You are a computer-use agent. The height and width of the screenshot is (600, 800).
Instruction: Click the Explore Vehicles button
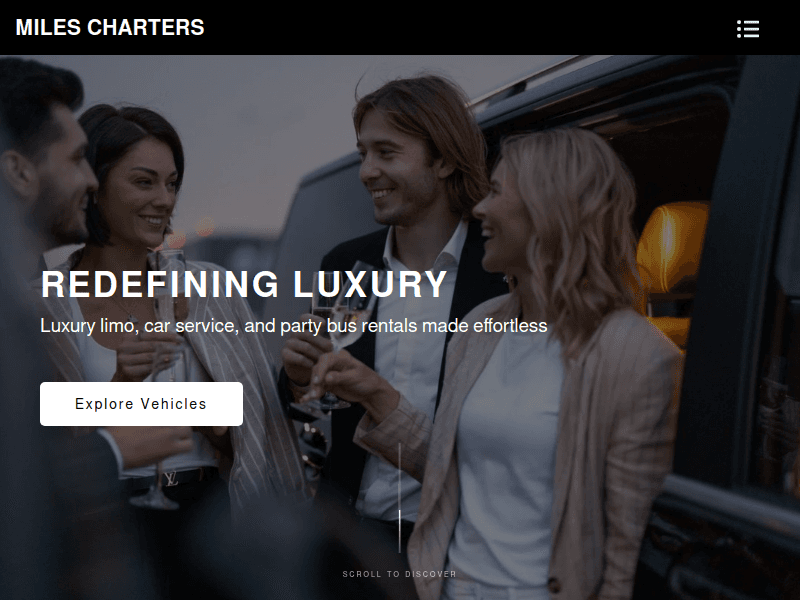point(141,404)
